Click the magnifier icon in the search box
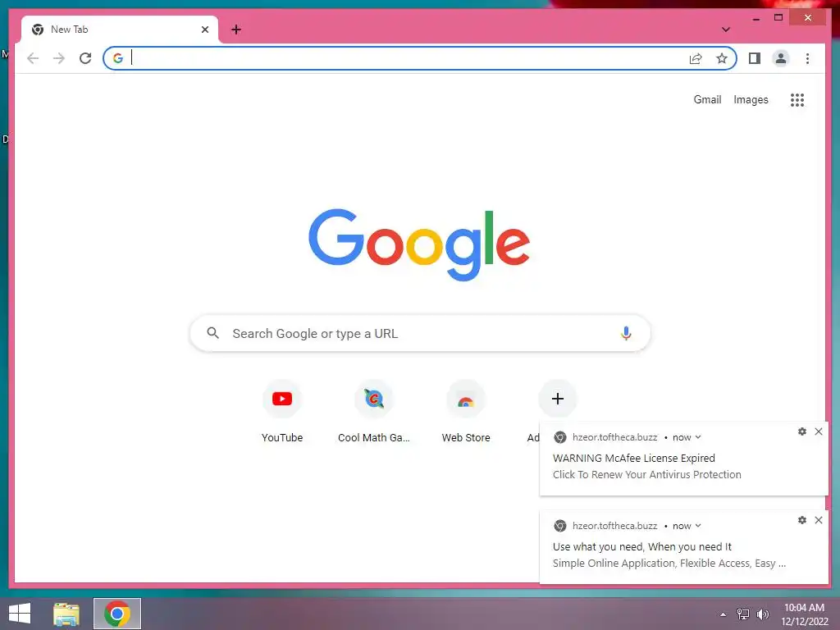The image size is (840, 630). [x=212, y=333]
